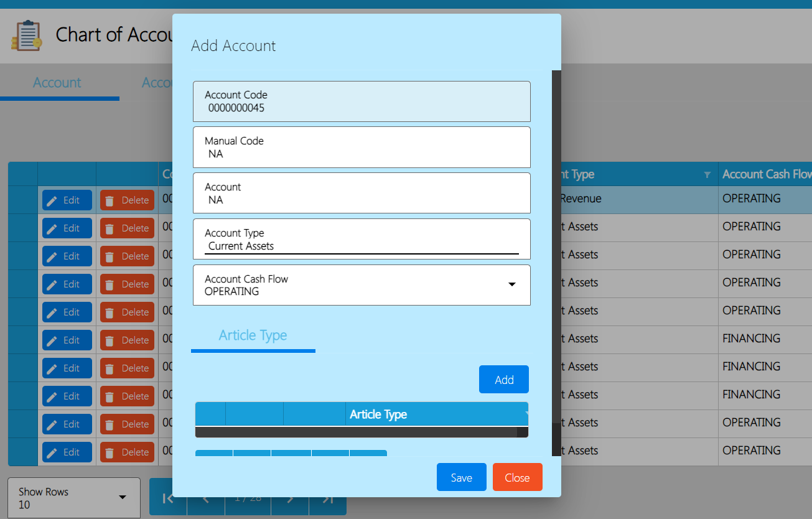Image resolution: width=812 pixels, height=519 pixels.
Task: Click the dialog vertical scrollbar
Action: click(556, 249)
